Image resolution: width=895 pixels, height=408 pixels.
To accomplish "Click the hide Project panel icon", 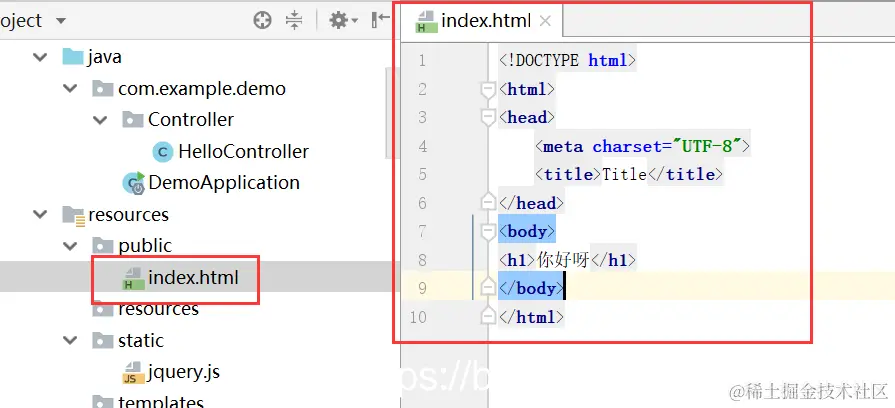I will tap(380, 20).
